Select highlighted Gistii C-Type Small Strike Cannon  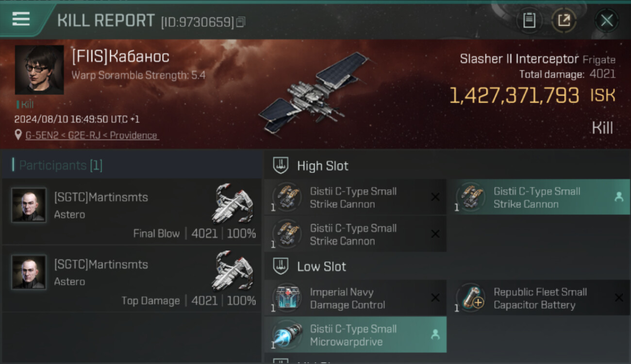coord(538,198)
